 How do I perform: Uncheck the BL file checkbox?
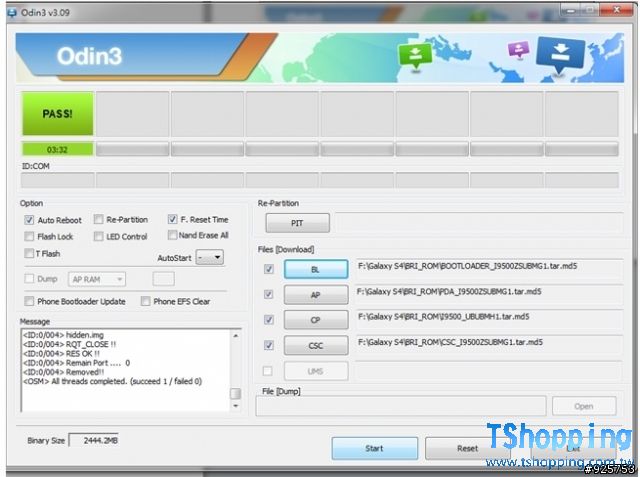269,269
